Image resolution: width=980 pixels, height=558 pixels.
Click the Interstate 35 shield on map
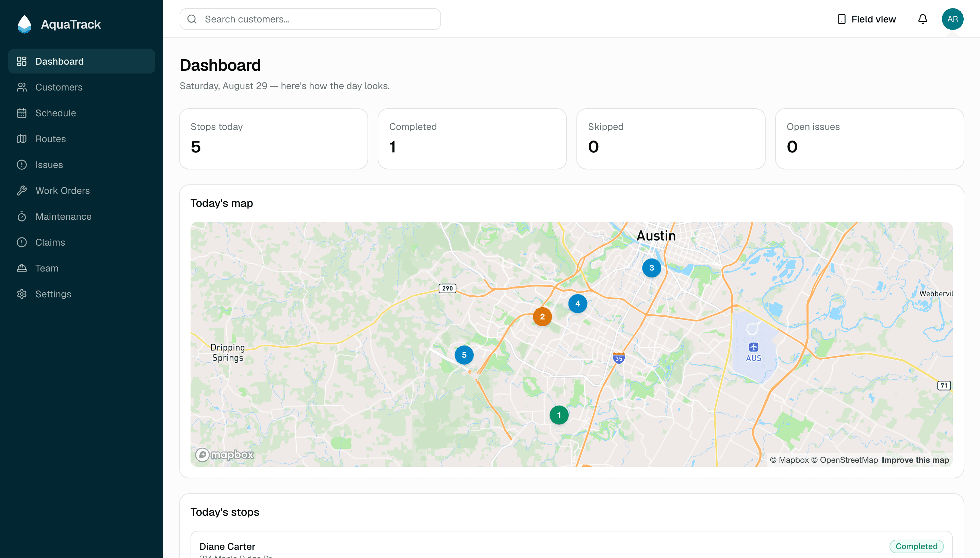click(x=619, y=358)
